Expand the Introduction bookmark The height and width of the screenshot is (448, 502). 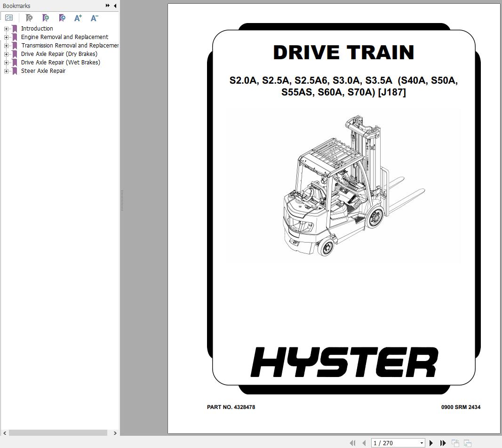tap(6, 29)
